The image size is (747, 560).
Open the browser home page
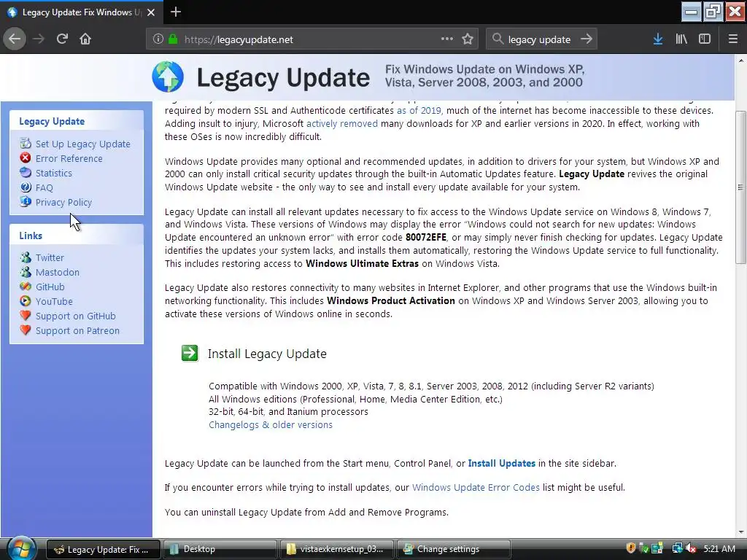(x=85, y=39)
